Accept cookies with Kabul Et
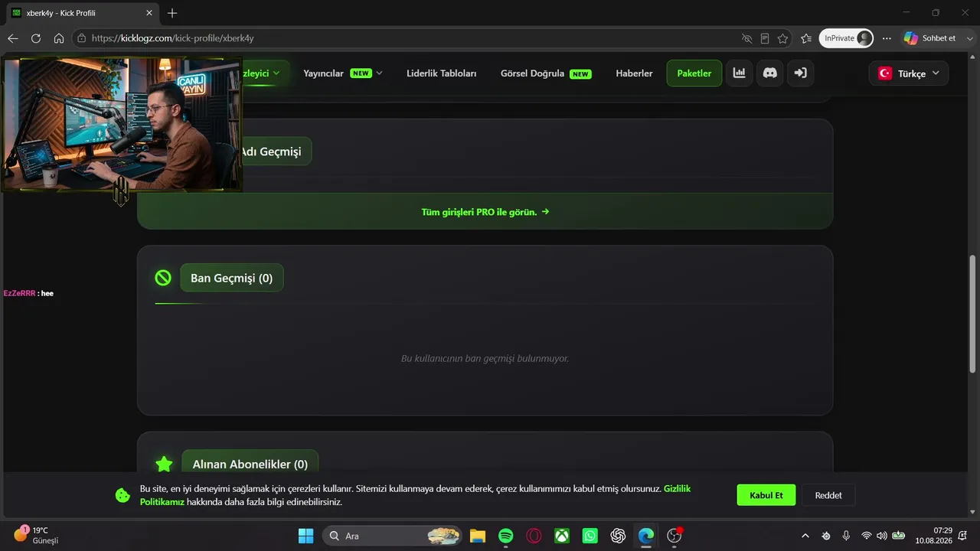 click(x=766, y=495)
